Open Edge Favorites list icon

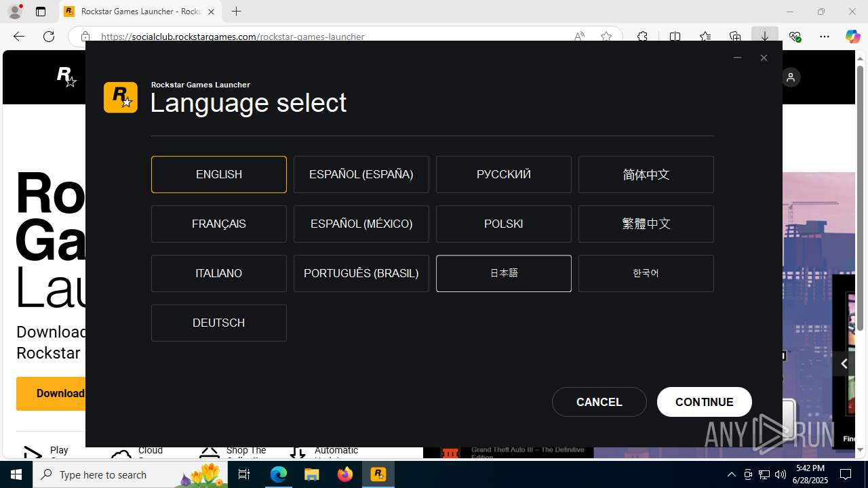[x=705, y=37]
